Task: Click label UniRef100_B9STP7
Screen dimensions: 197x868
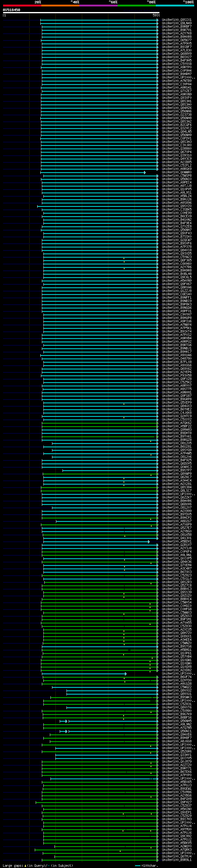Action: pos(176,470)
